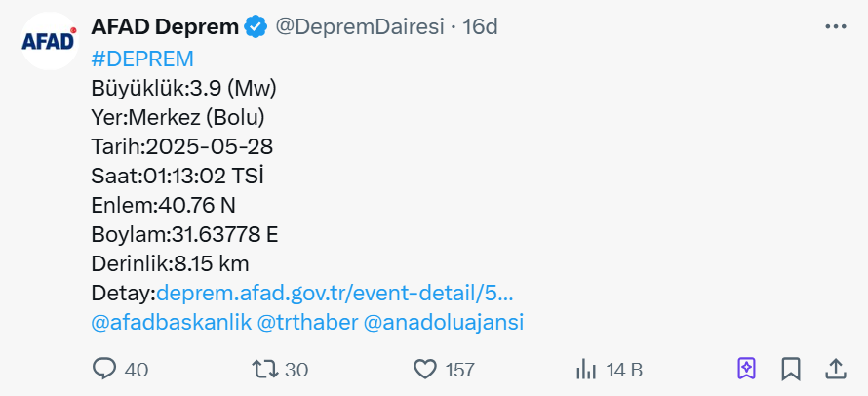Open share menu with upload arrow icon

click(836, 369)
